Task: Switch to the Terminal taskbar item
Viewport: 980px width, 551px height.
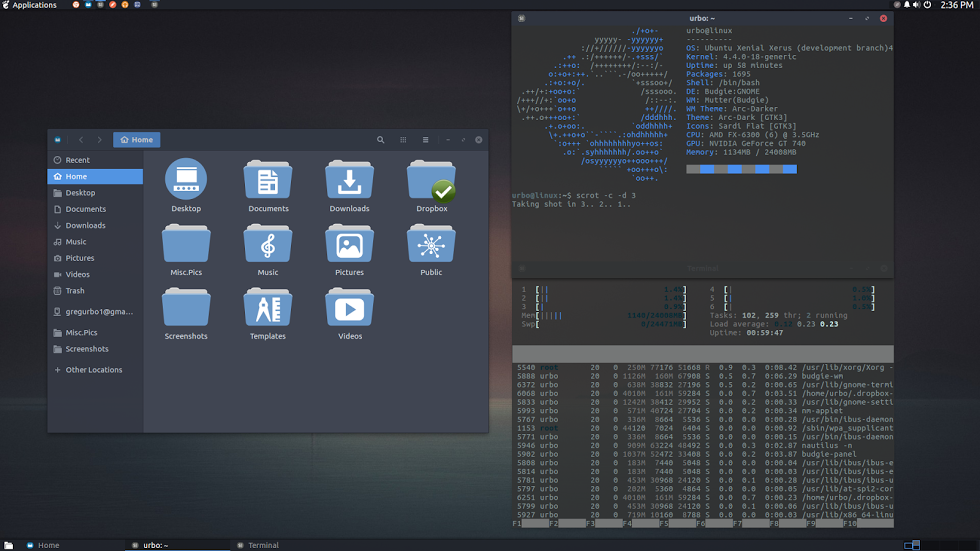Action: click(263, 545)
